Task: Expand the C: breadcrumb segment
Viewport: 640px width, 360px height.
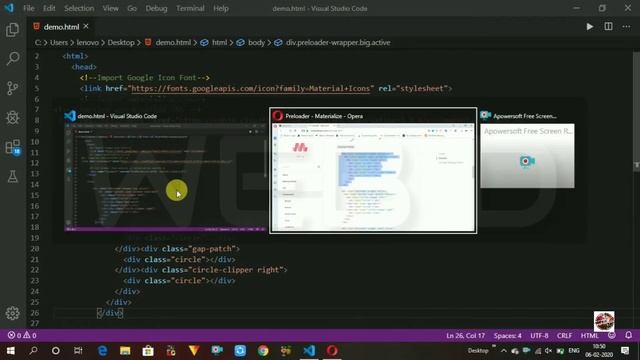Action: tap(38, 42)
